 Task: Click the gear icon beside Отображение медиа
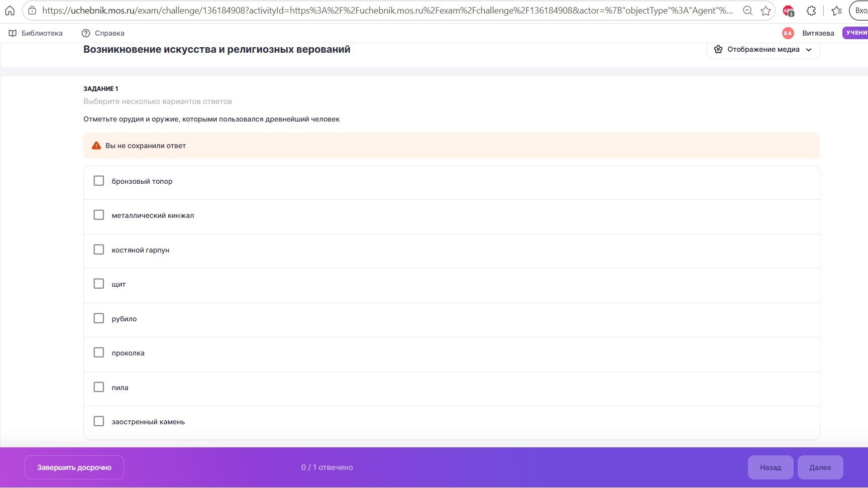pyautogui.click(x=718, y=49)
